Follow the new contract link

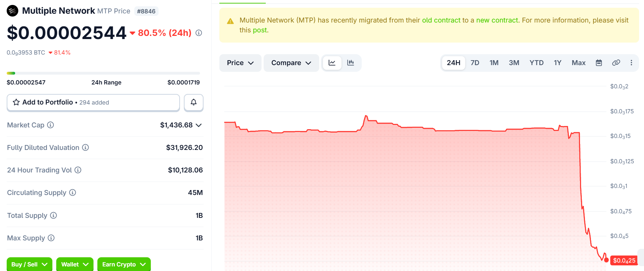pyautogui.click(x=497, y=20)
